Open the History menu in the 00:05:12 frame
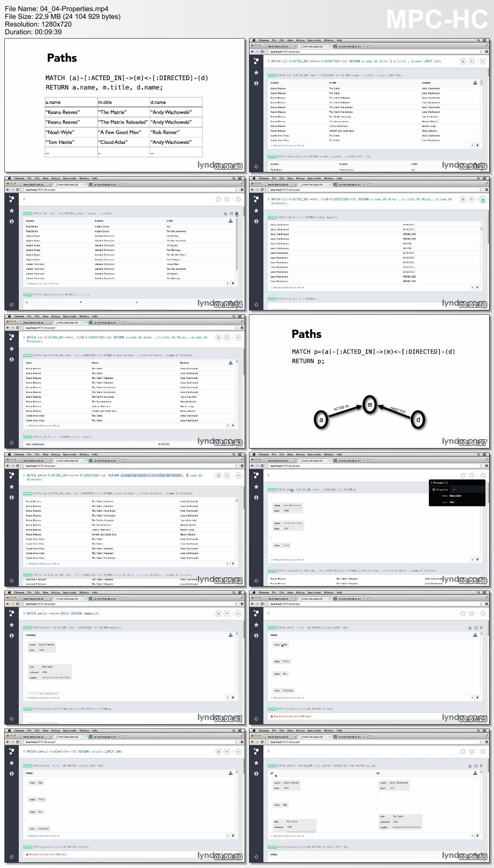 point(55,454)
